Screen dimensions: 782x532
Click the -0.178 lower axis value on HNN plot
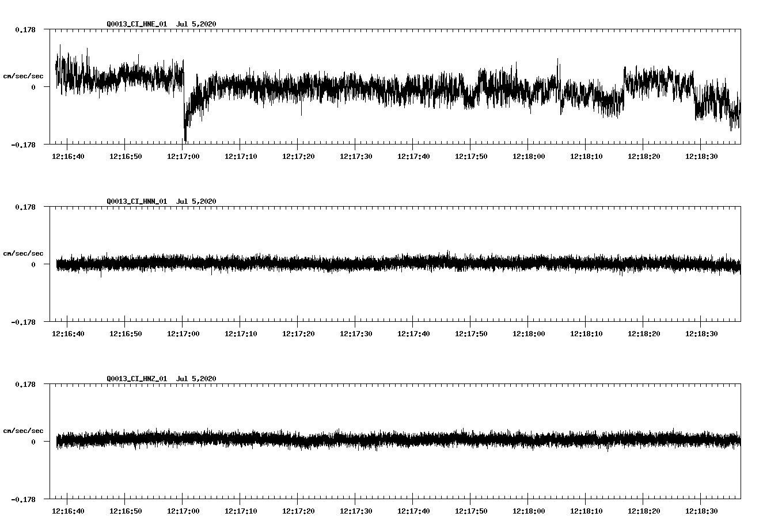pyautogui.click(x=23, y=322)
